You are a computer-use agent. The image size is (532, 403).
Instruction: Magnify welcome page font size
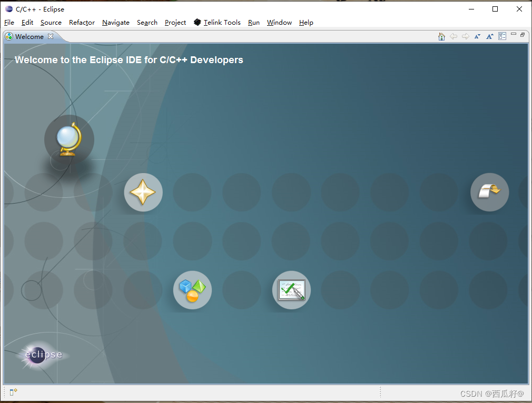pyautogui.click(x=489, y=36)
